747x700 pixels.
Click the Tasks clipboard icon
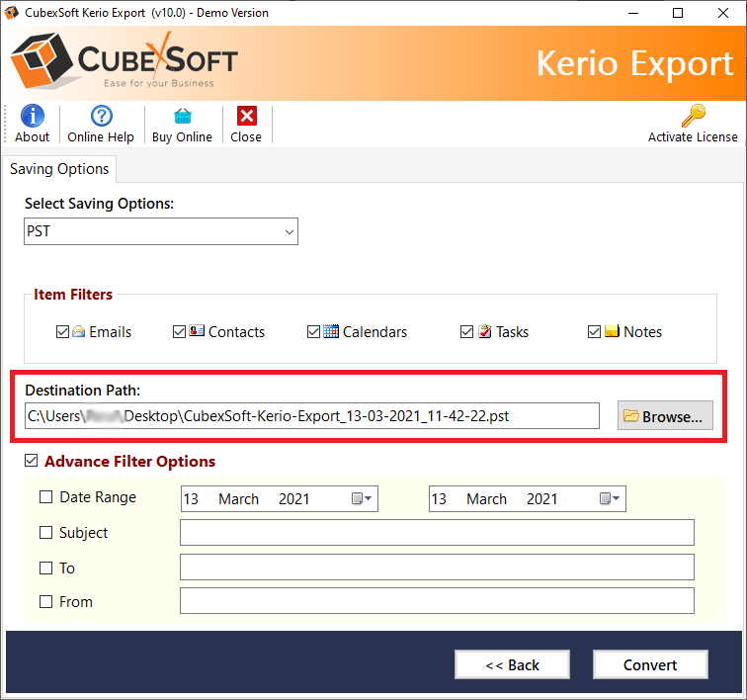(x=485, y=331)
